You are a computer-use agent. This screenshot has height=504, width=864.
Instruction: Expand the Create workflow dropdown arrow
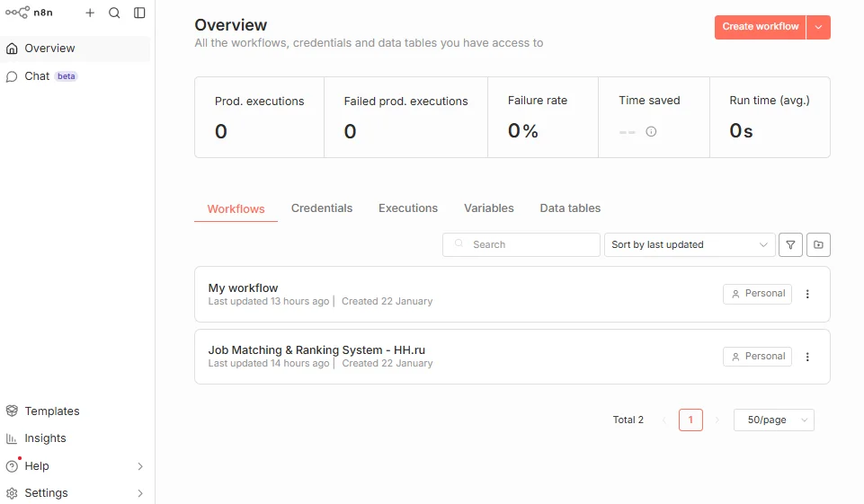pos(818,27)
